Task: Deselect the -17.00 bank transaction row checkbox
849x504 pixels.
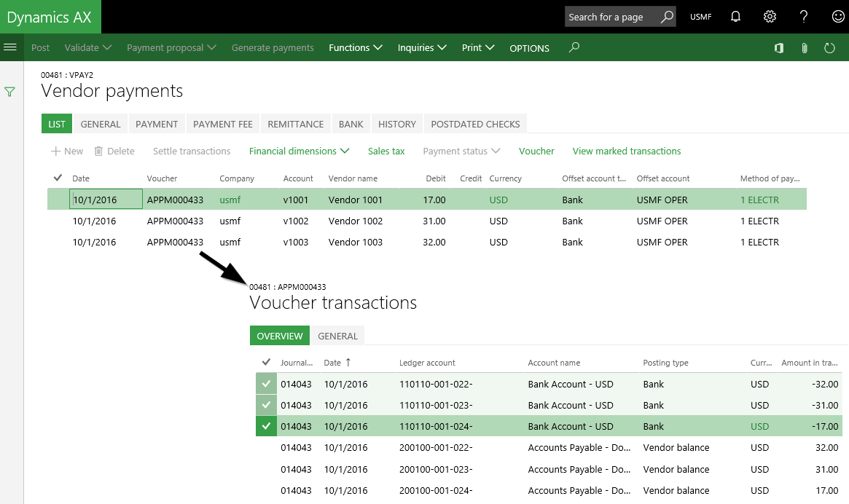Action: point(266,426)
